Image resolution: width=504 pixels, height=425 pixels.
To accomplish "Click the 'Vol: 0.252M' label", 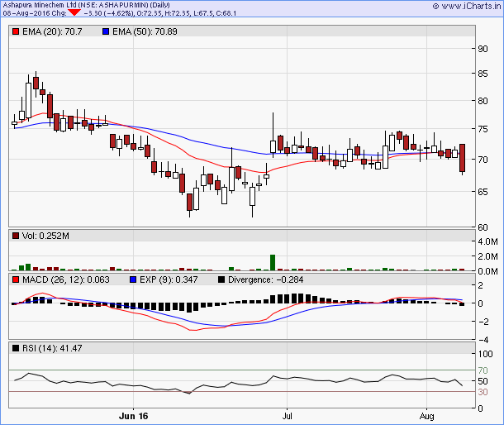I will 45,236.
